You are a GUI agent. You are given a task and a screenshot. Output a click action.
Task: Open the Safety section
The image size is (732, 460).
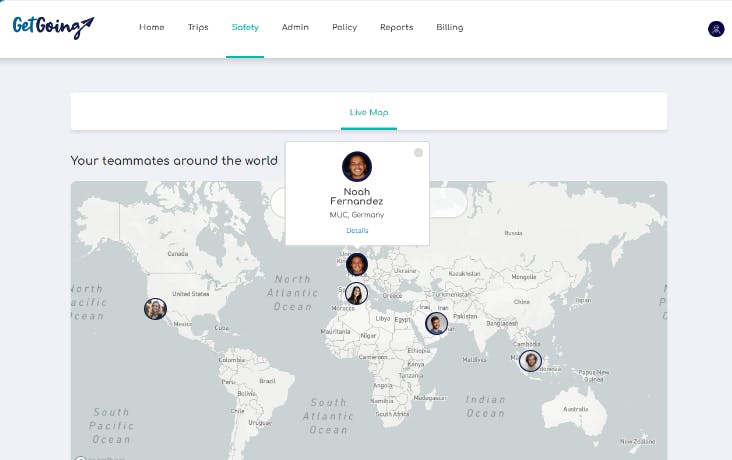(x=245, y=28)
